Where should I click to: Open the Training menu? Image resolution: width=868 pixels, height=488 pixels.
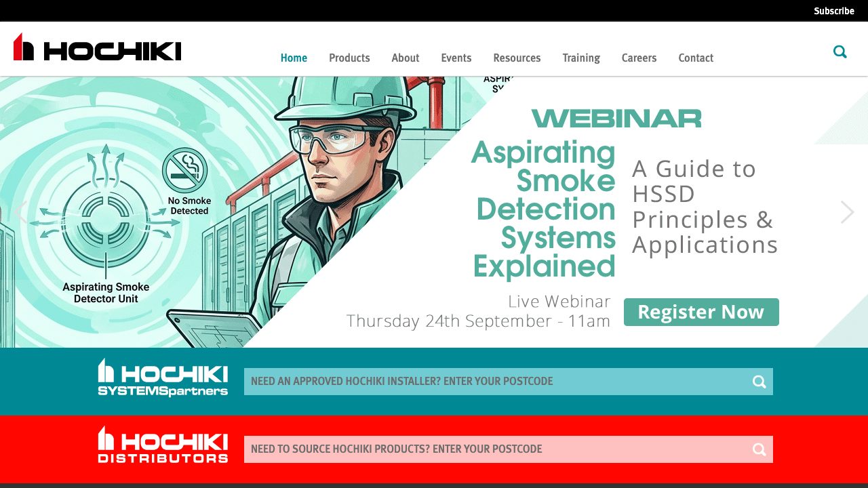click(x=581, y=58)
